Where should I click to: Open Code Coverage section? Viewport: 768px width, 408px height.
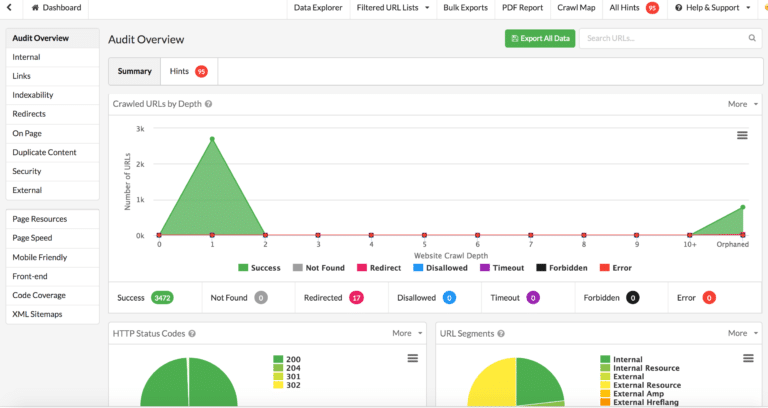[x=52, y=295]
